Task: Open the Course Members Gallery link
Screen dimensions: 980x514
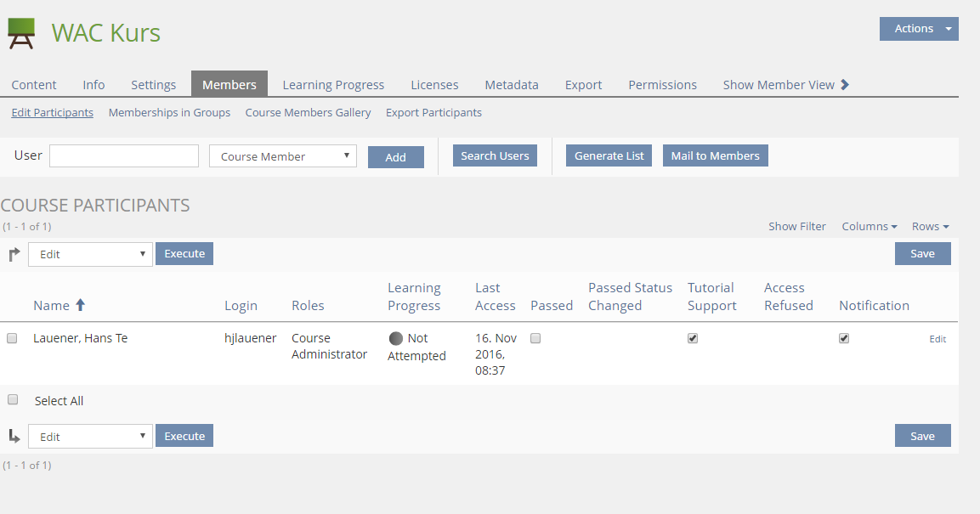Action: tap(308, 112)
